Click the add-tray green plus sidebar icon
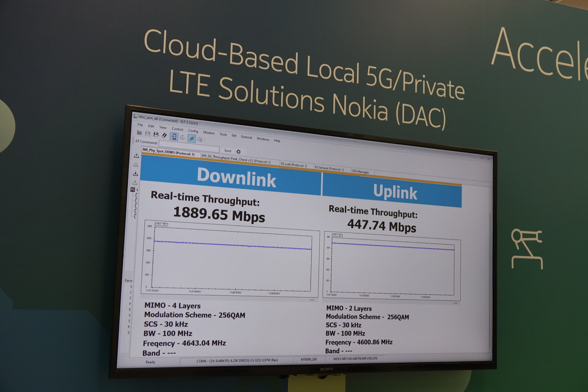Screen dimensions: 588x392 pyautogui.click(x=136, y=156)
